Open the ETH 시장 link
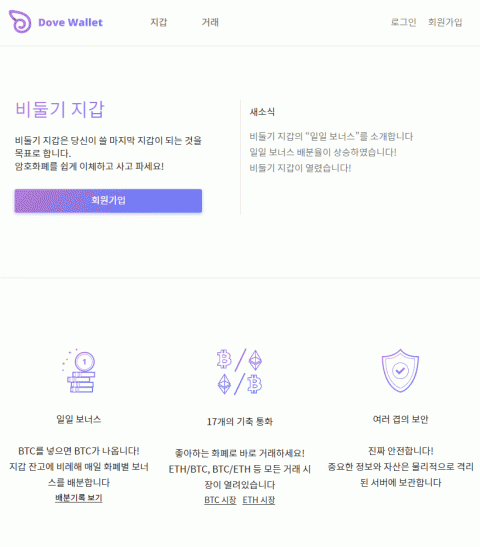Viewport: 480px width, 547px height. point(259,500)
